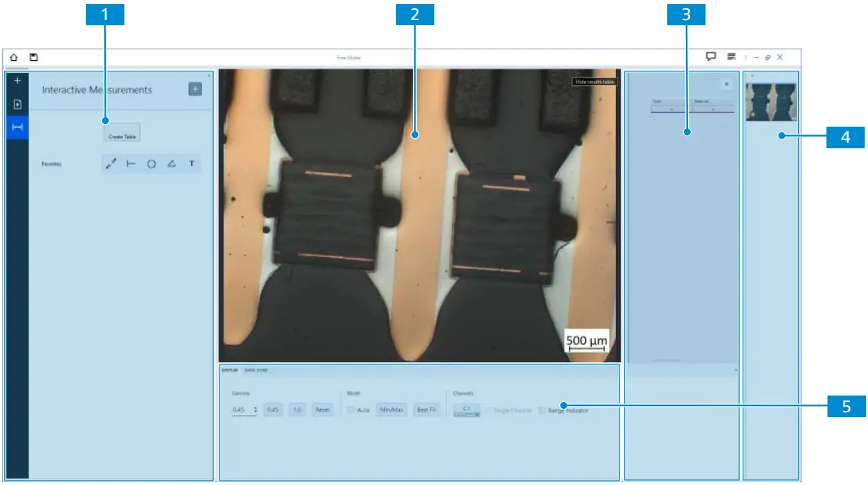The height and width of the screenshot is (485, 868).
Task: Switch to the second tab beside DISPLAY
Action: 255,371
